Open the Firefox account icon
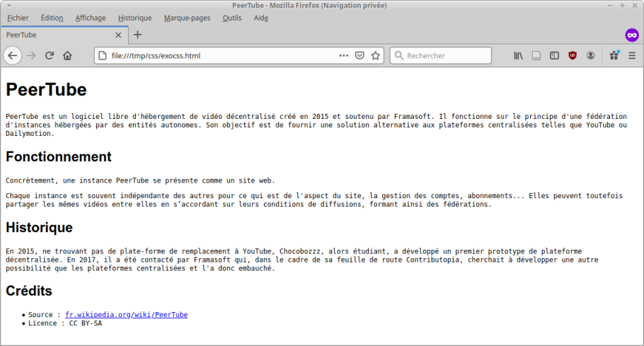 pos(591,55)
